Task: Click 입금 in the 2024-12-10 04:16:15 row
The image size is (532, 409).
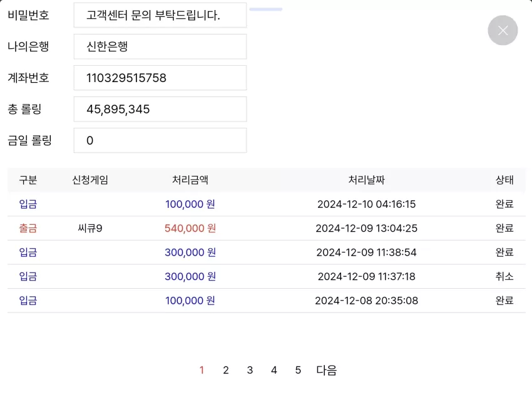Action: pos(28,204)
